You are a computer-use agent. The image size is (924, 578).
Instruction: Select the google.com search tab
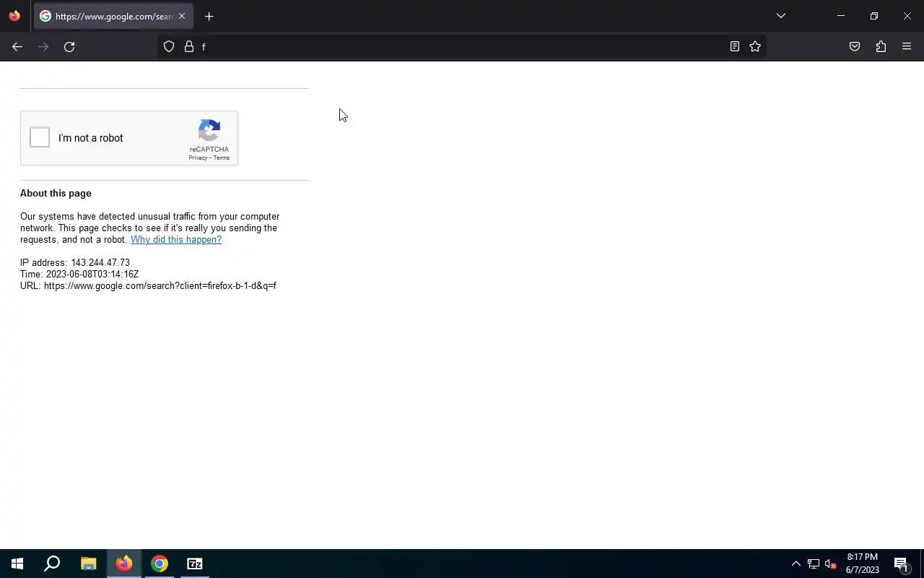point(113,16)
